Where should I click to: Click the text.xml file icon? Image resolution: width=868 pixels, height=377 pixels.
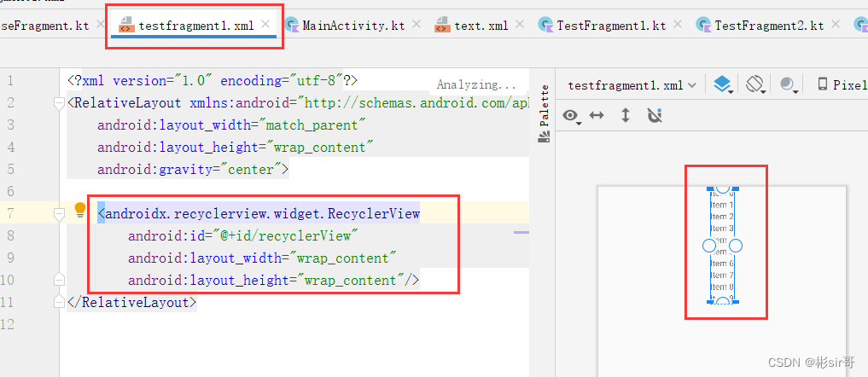pos(442,25)
